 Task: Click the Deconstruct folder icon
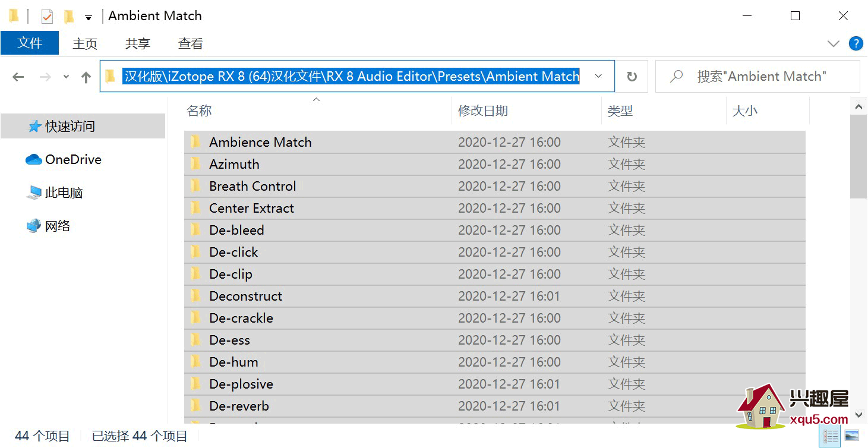pyautogui.click(x=195, y=295)
